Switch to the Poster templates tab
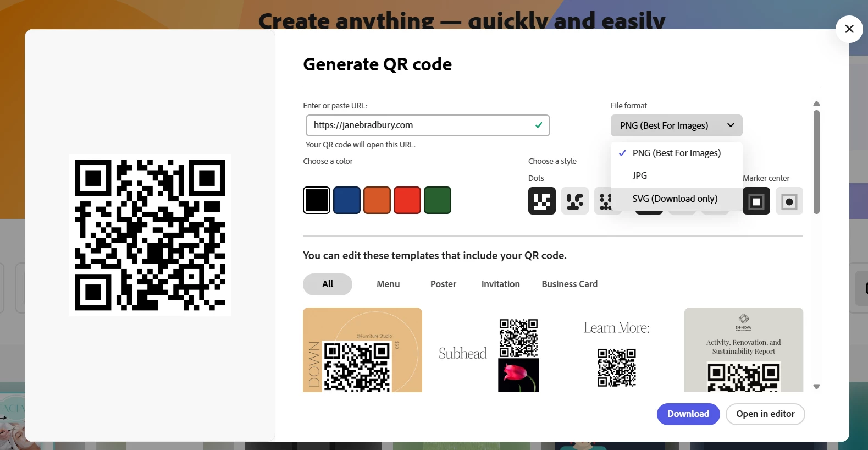This screenshot has width=868, height=450. coord(444,284)
